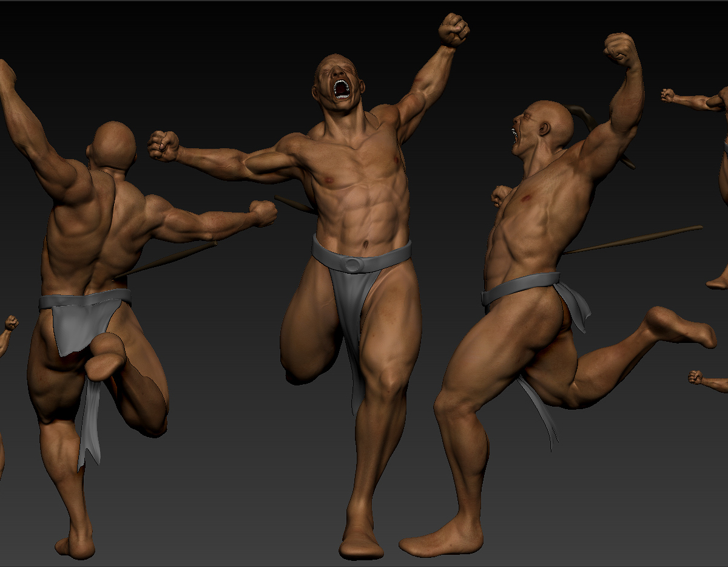
Task: Click the center figure's open screaming mouth
Action: (342, 89)
